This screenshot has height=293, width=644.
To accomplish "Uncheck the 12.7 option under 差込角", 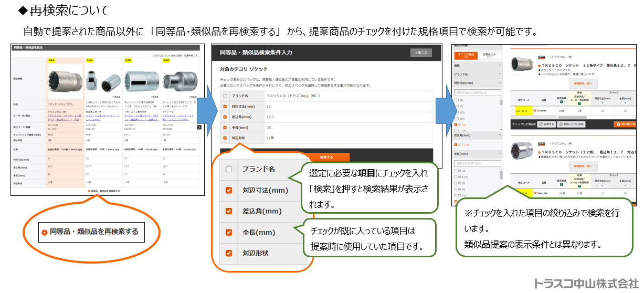I will pos(456,144).
